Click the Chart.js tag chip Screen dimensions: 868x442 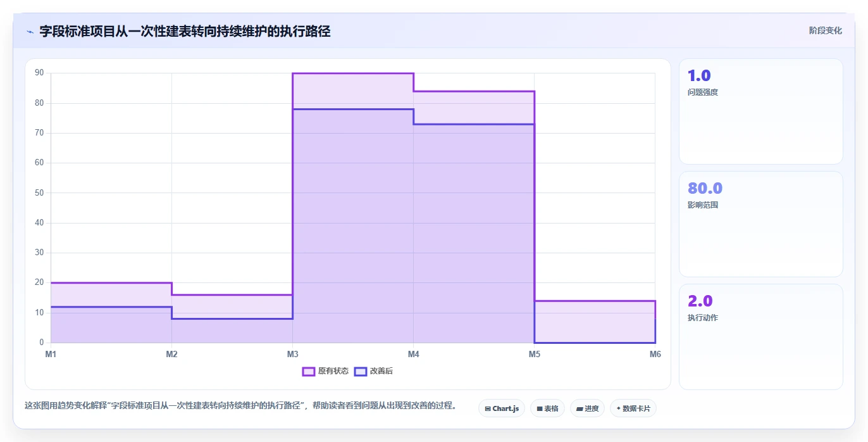[502, 408]
